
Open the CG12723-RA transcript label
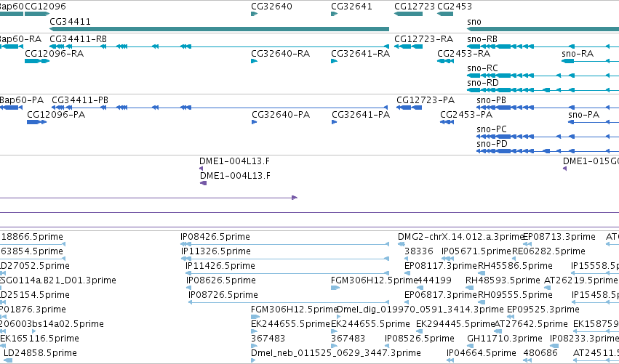423,39
